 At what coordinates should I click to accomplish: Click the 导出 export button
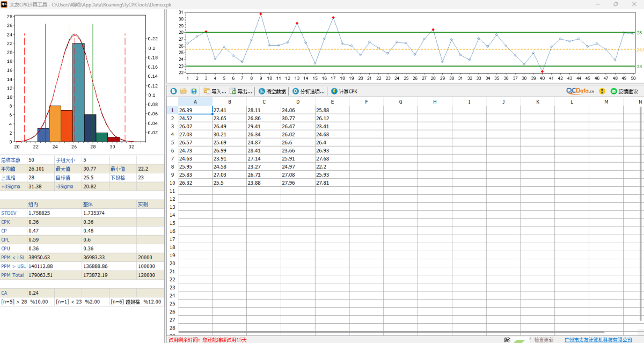(241, 91)
